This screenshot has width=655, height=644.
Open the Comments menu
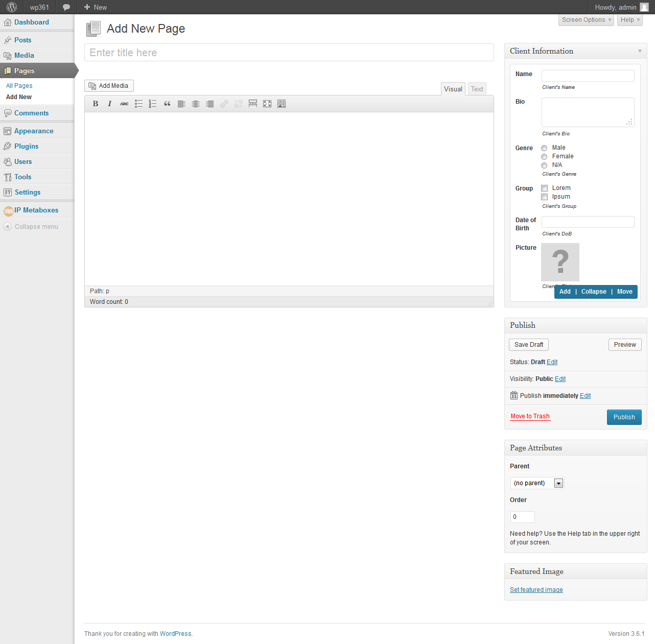pyautogui.click(x=32, y=113)
